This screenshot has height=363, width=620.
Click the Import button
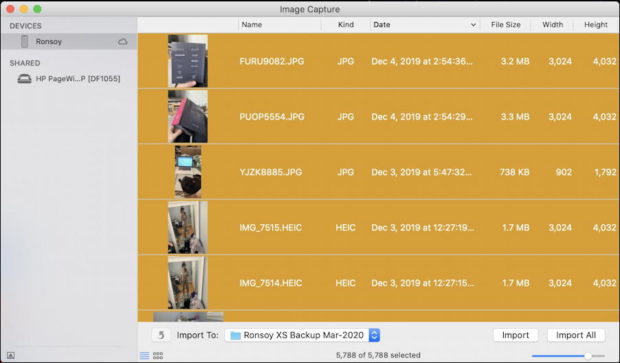pyautogui.click(x=515, y=335)
